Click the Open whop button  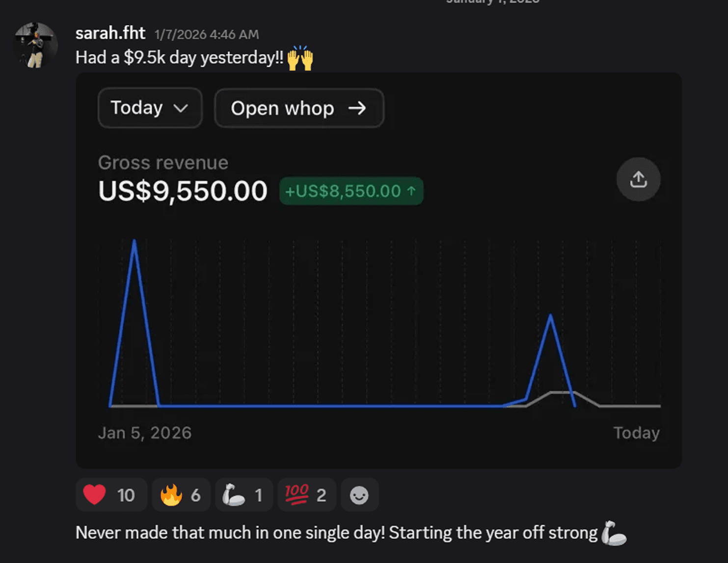298,108
